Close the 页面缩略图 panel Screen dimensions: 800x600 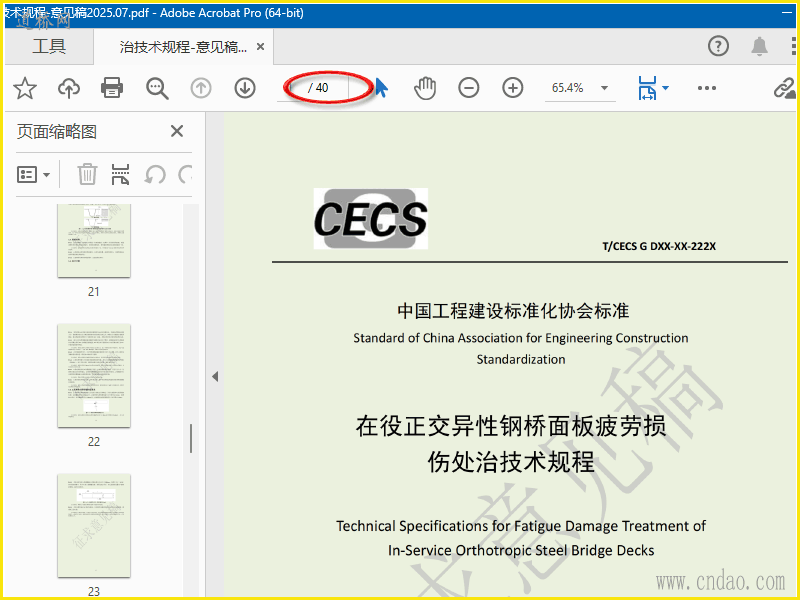point(177,131)
